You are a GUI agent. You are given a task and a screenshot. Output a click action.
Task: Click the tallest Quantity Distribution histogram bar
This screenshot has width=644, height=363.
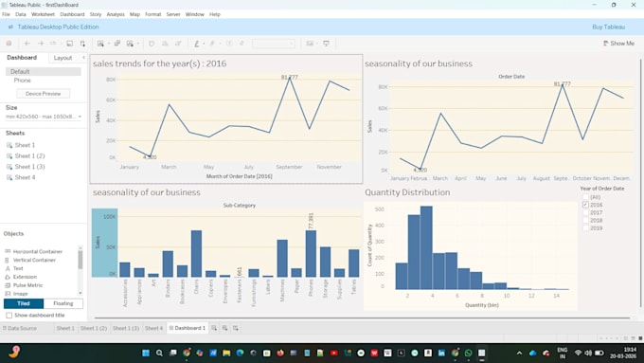pos(426,248)
